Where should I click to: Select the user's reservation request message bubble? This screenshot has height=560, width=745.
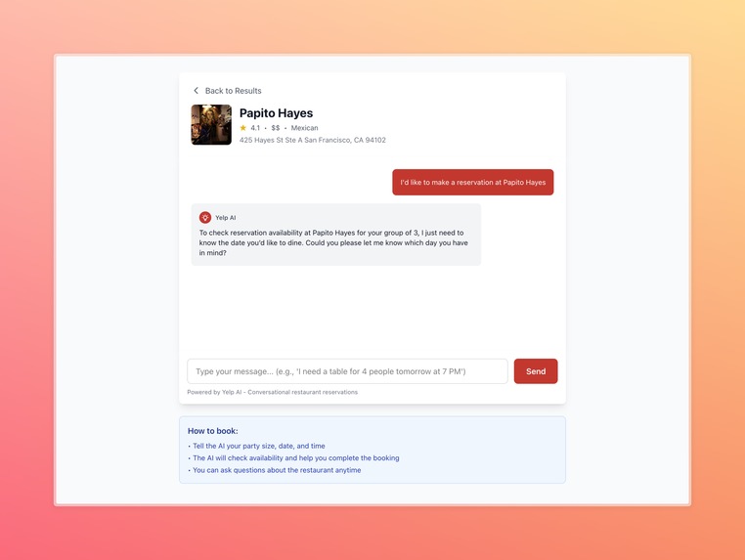[x=473, y=182]
